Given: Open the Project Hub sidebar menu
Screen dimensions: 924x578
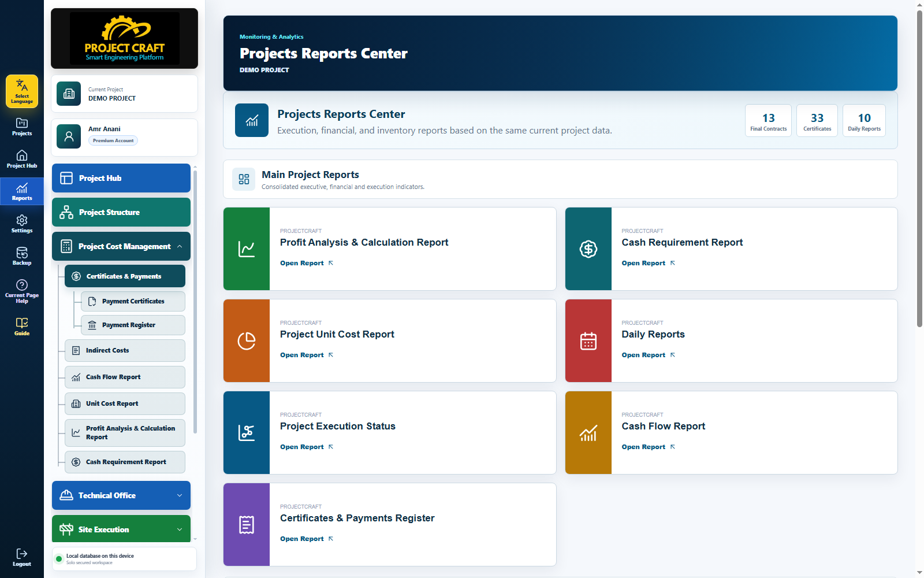Looking at the screenshot, I should click(x=121, y=178).
